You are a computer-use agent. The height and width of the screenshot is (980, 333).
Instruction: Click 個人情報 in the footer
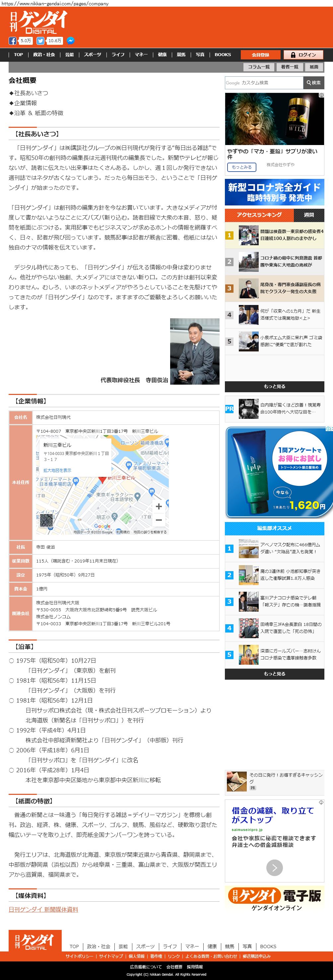coord(136,956)
